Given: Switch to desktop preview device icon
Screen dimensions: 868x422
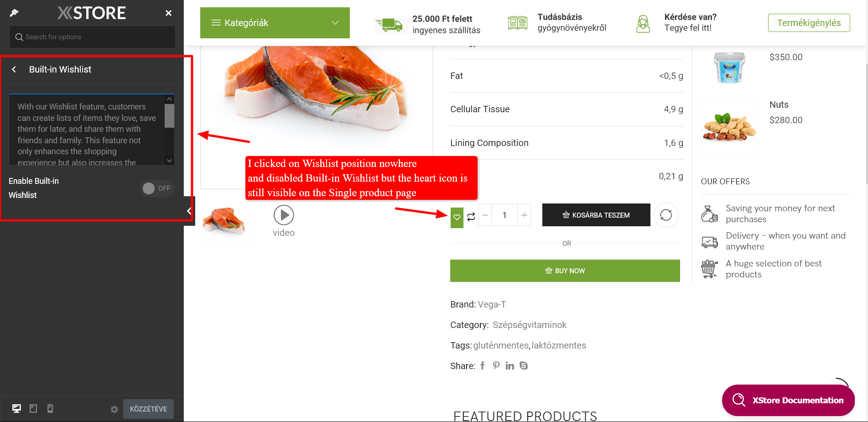Looking at the screenshot, I should (x=16, y=408).
